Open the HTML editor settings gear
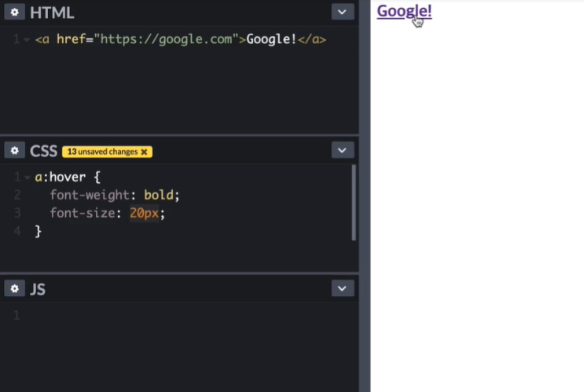The height and width of the screenshot is (392, 584). pos(14,12)
